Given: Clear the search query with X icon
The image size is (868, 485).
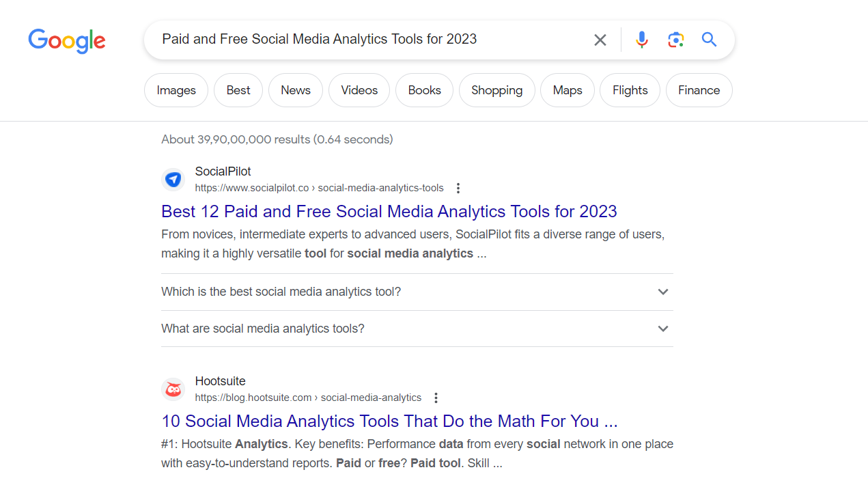Looking at the screenshot, I should [600, 40].
